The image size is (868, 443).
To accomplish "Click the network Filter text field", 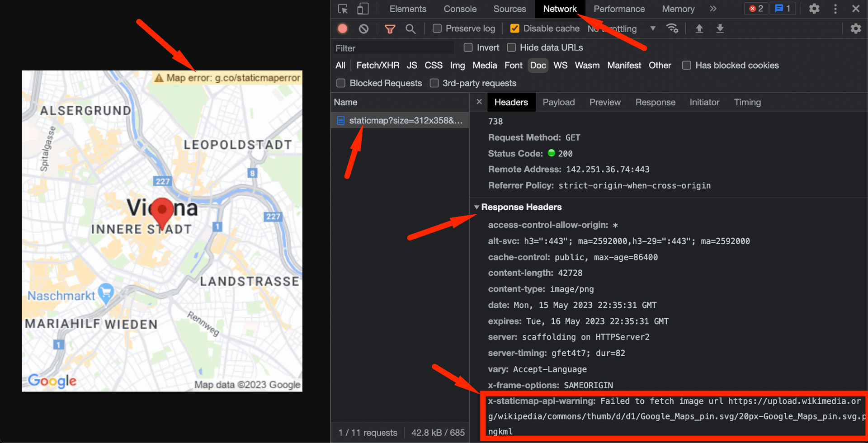I will (393, 48).
